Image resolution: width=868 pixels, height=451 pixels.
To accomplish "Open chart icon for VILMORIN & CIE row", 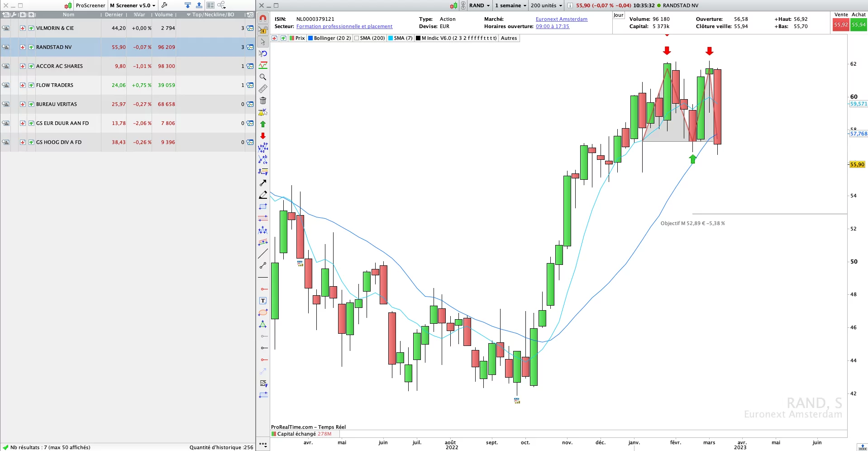I will pyautogui.click(x=250, y=28).
